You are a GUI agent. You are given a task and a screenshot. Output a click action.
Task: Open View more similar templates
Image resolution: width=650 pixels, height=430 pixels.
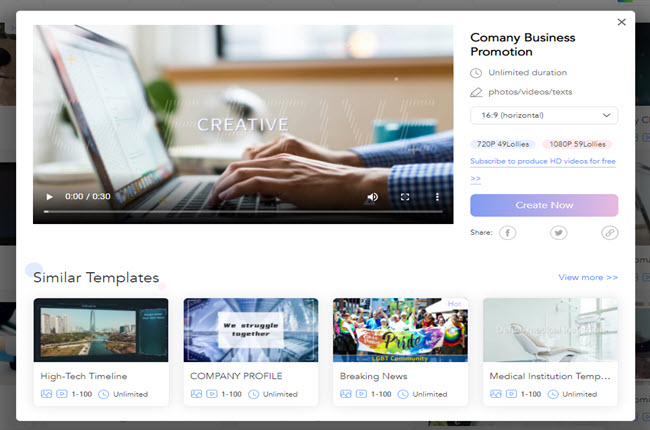pos(588,277)
